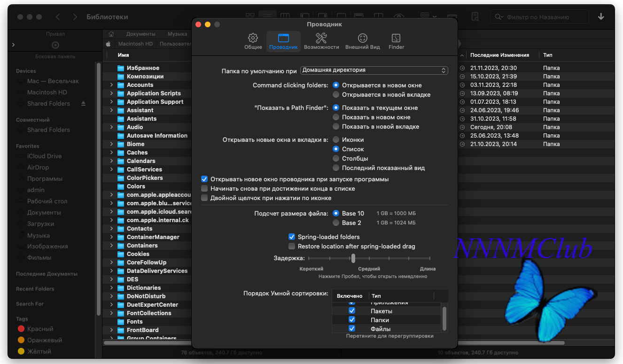Click the Оранжевый orange tag dot
Viewport: 623px width, 364px height.
point(21,340)
